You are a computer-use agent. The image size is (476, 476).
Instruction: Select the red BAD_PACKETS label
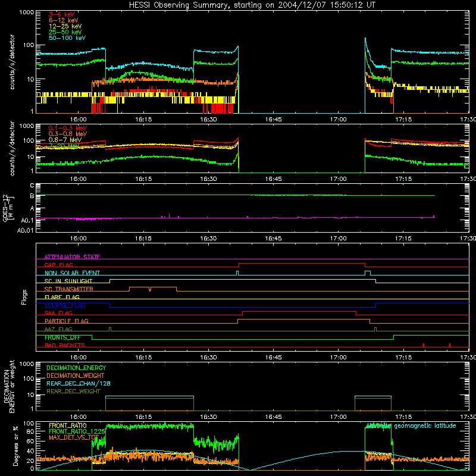pyautogui.click(x=65, y=345)
